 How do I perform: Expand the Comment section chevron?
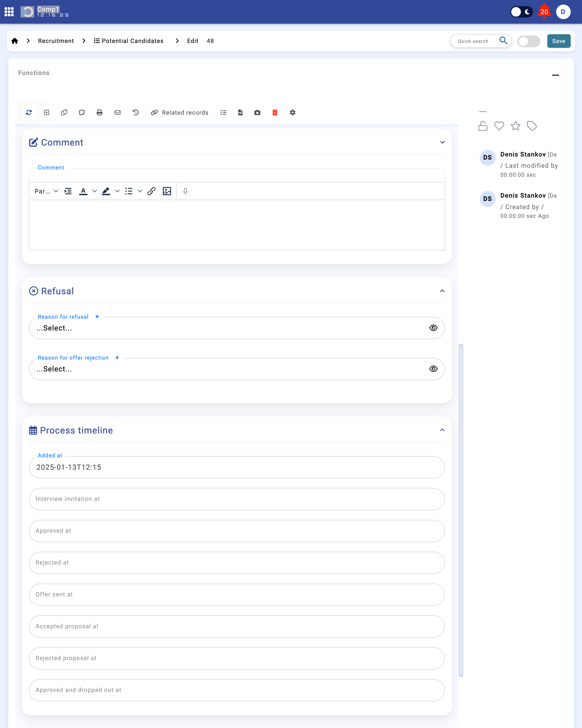(442, 142)
